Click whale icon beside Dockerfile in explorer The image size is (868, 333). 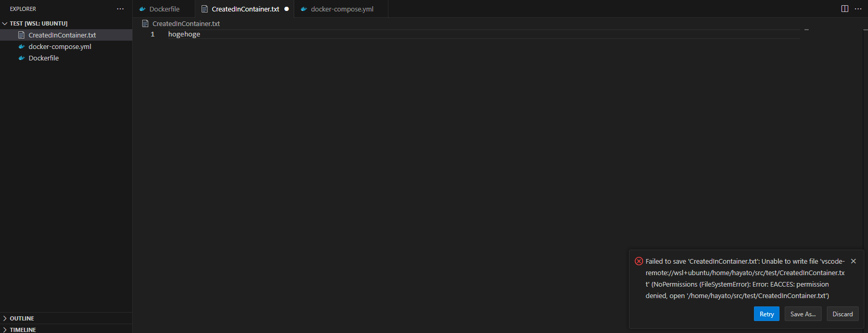(21, 58)
